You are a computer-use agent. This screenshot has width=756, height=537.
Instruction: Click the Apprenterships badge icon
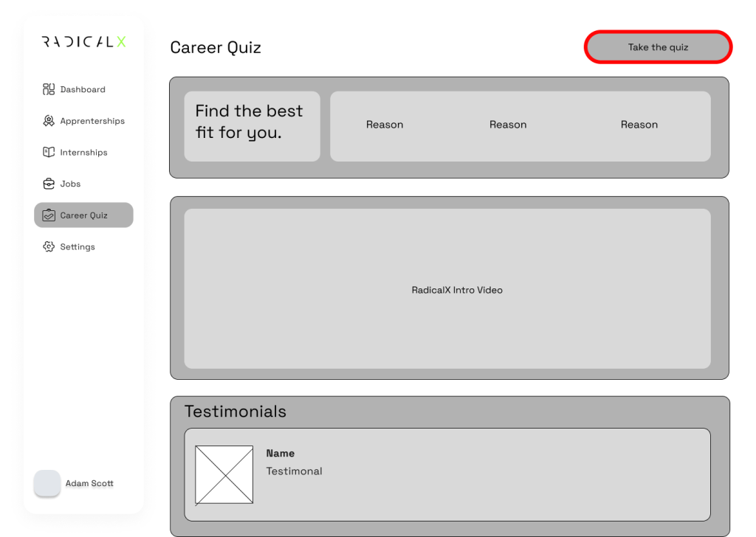49,121
